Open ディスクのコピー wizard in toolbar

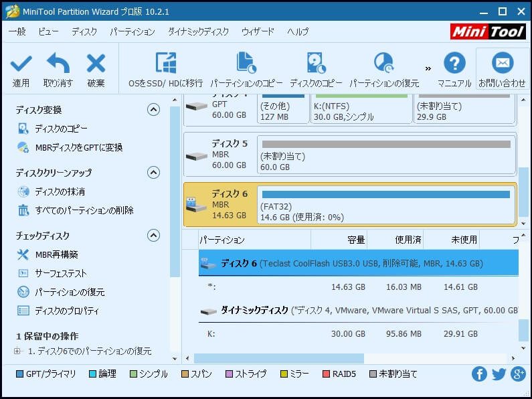coord(315,64)
